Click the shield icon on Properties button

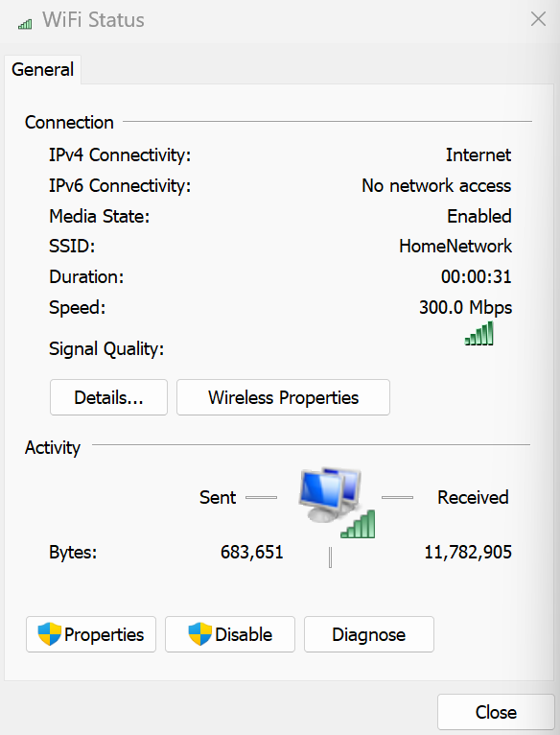(x=49, y=634)
